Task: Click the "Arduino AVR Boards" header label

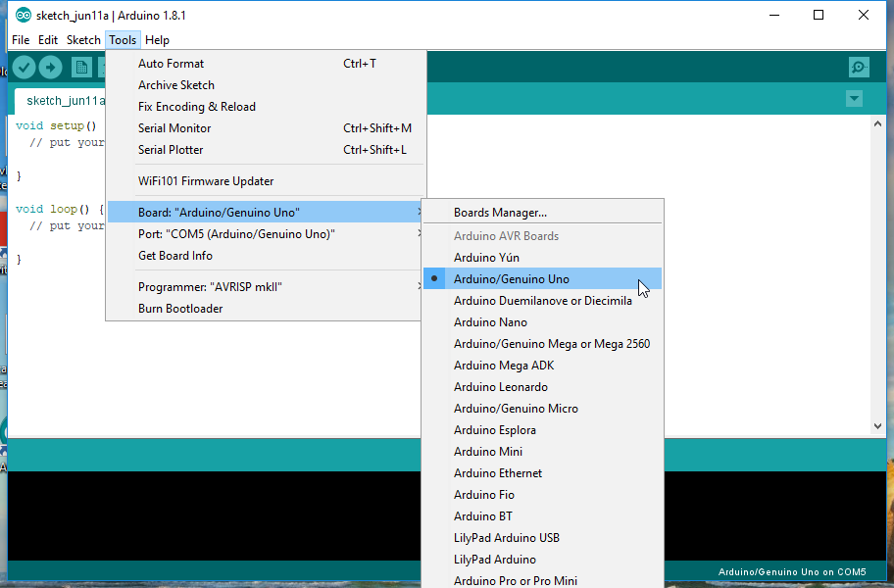Action: point(506,236)
